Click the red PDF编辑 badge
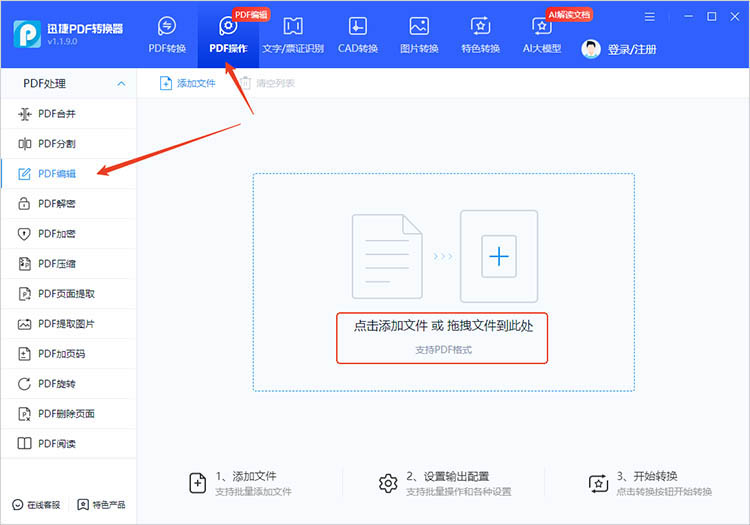The image size is (750, 525). pos(251,15)
